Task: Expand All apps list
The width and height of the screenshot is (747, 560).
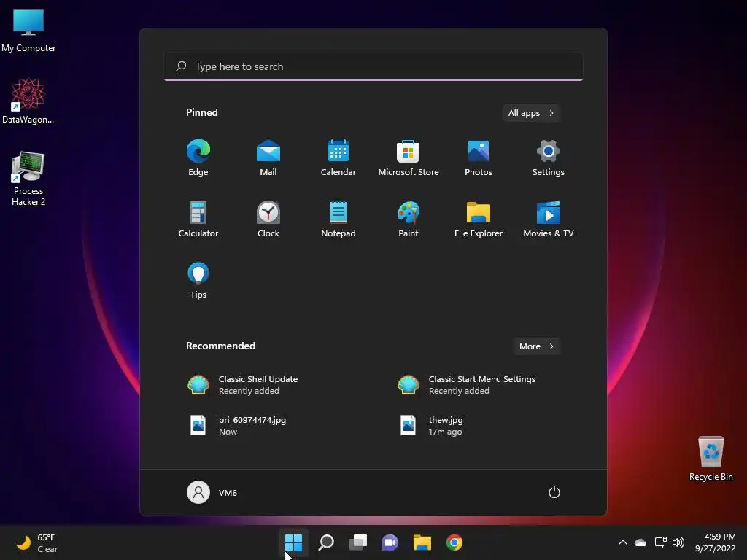Action: pyautogui.click(x=531, y=113)
